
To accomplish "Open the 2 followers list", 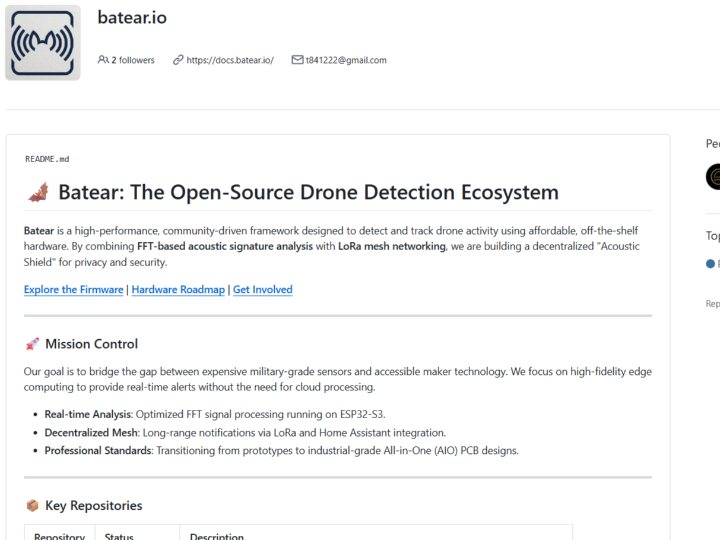I will pos(132,60).
